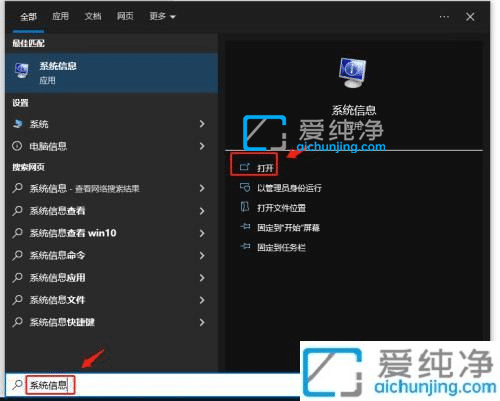Expand the 系统信息快捷键 arrow
This screenshot has width=500, height=401.
[202, 322]
